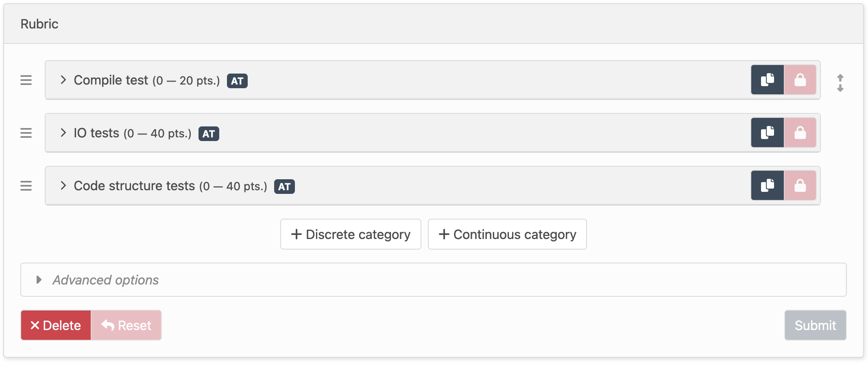The width and height of the screenshot is (868, 365).
Task: Add a new Continuous category
Action: 507,234
